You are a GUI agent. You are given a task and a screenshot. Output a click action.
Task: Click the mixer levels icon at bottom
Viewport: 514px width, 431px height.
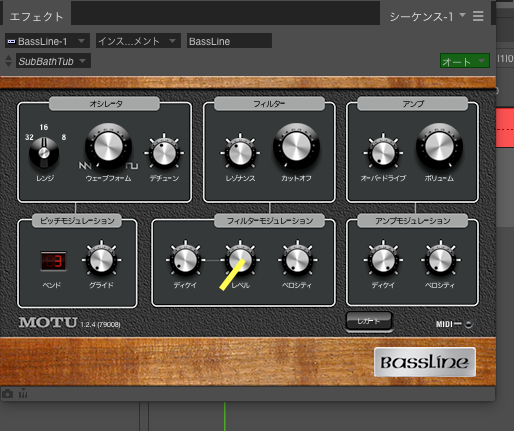(x=23, y=394)
